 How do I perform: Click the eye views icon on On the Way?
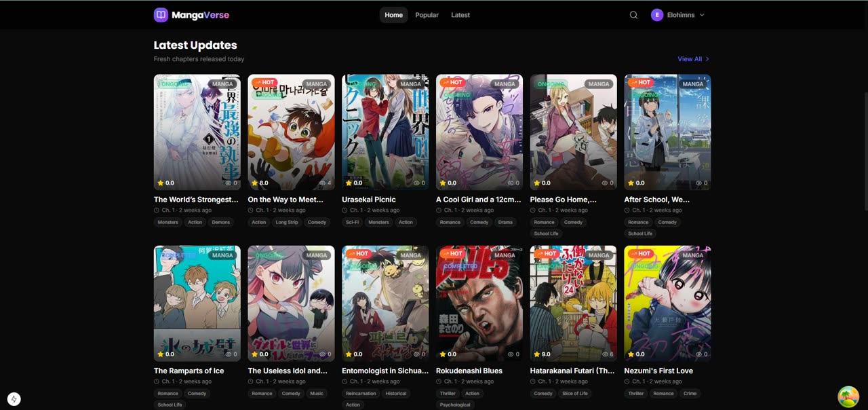click(323, 183)
